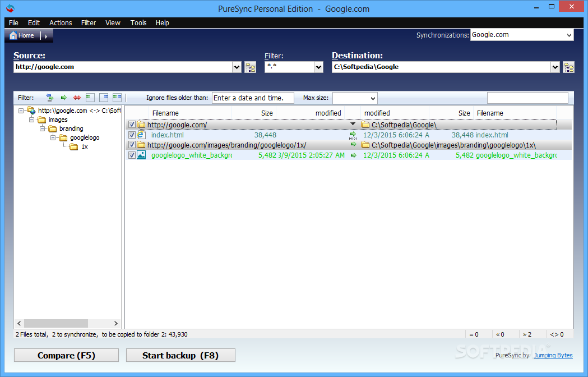The image size is (588, 377).
Task: Collapse the images tree node
Action: [x=32, y=120]
